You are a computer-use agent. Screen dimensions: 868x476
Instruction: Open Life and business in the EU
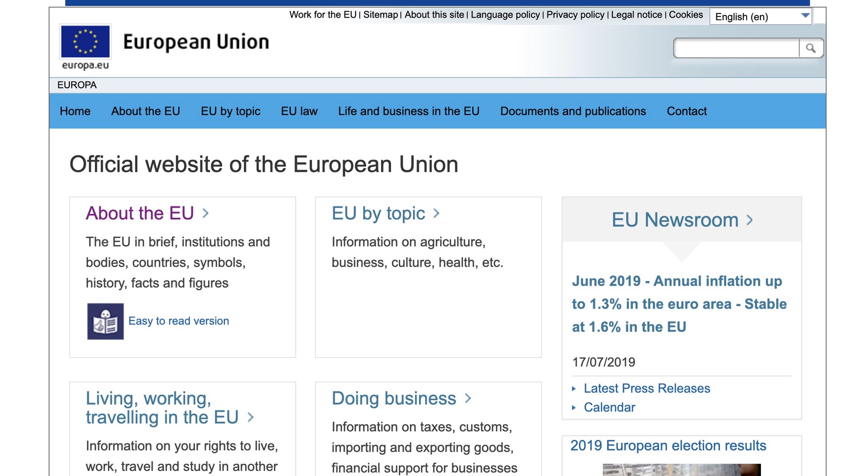pyautogui.click(x=409, y=111)
